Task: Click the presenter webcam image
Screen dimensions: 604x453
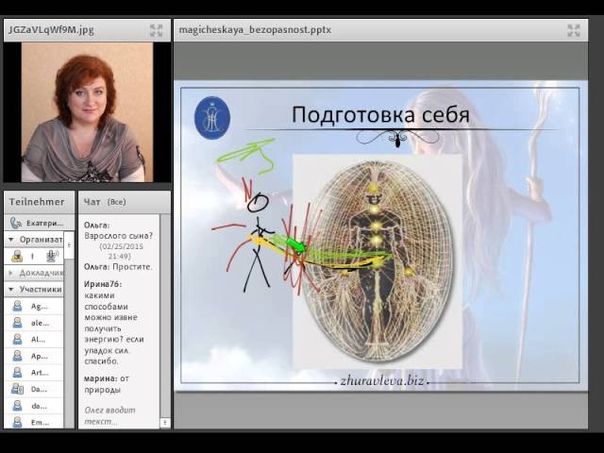Action: (x=87, y=112)
